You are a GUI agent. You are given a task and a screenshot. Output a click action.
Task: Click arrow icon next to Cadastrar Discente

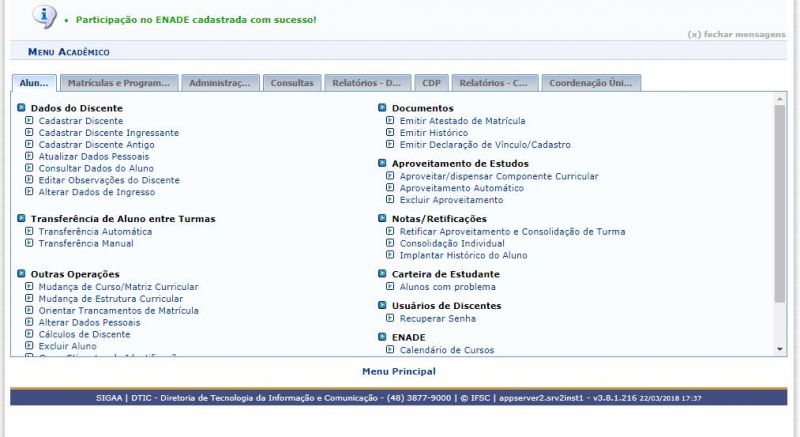pyautogui.click(x=29, y=121)
